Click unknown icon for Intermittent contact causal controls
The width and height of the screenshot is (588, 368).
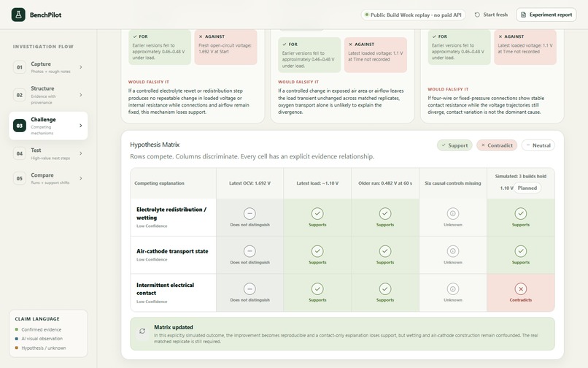point(452,288)
